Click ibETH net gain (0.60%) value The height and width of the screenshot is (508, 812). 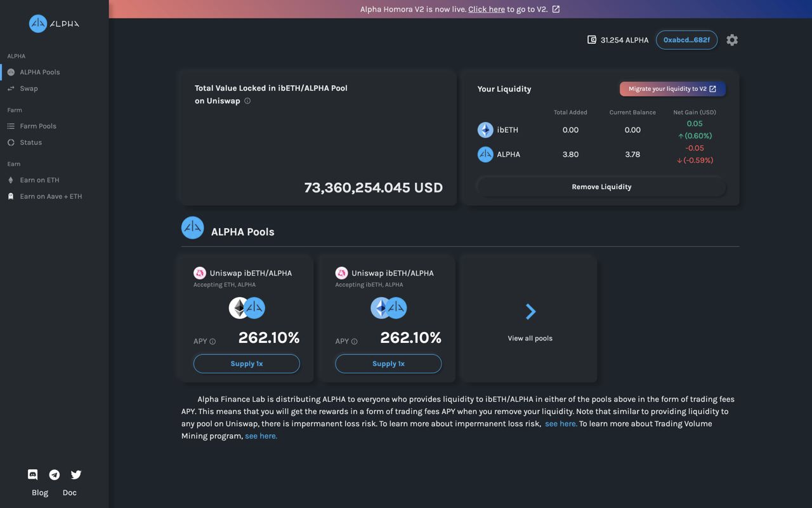click(x=695, y=136)
